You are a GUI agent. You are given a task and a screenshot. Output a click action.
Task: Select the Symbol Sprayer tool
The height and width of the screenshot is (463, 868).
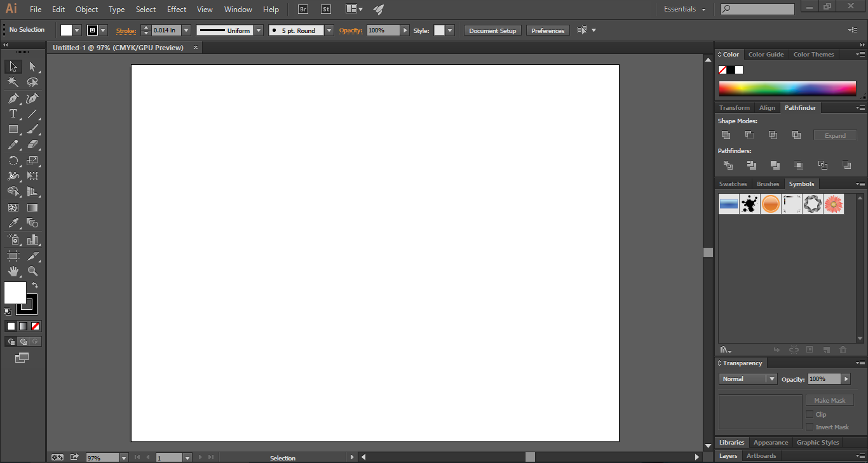(x=13, y=239)
